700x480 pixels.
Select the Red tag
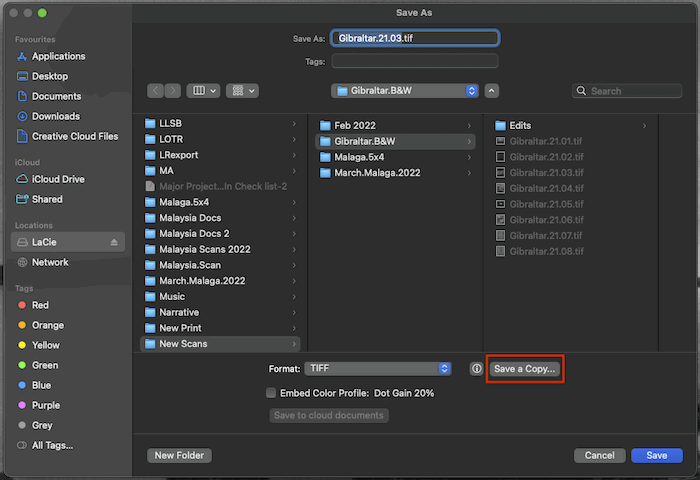tap(40, 305)
